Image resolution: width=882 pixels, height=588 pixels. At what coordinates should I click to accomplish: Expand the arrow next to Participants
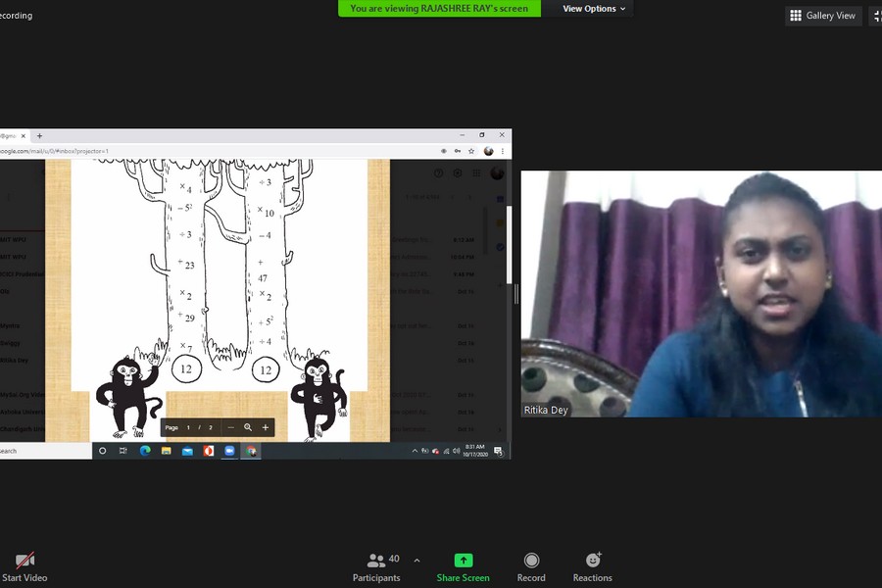click(416, 561)
